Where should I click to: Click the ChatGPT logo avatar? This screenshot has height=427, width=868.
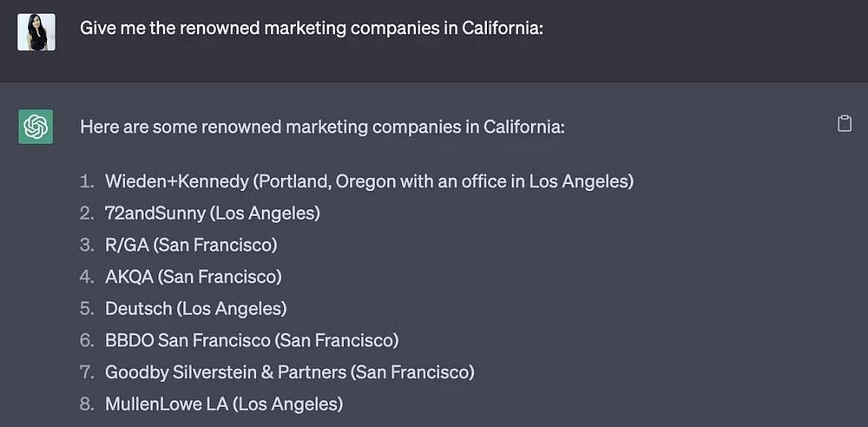tap(36, 127)
